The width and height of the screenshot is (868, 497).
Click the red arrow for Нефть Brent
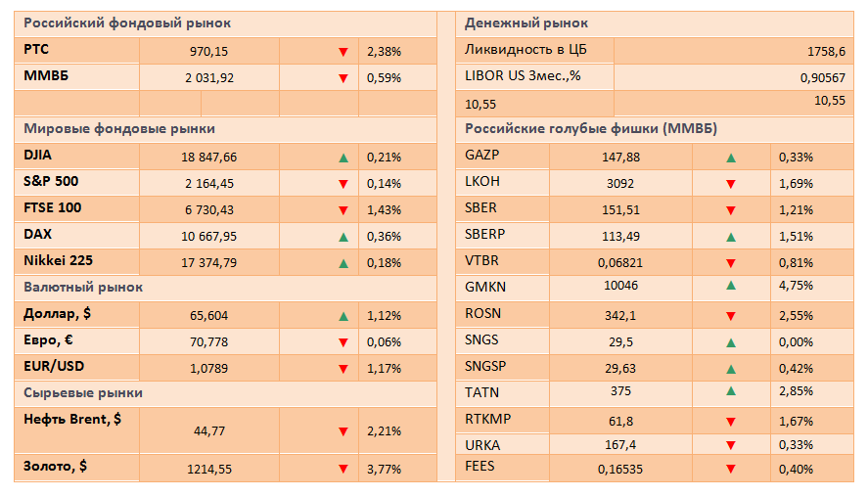point(343,431)
